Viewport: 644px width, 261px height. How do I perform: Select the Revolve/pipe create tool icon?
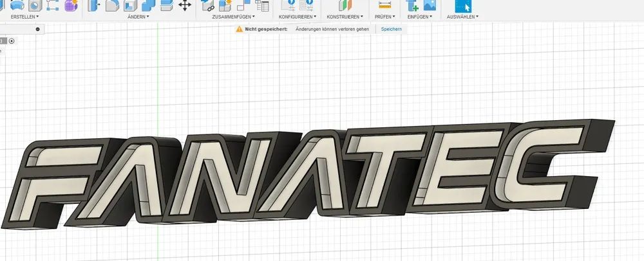pyautogui.click(x=17, y=5)
